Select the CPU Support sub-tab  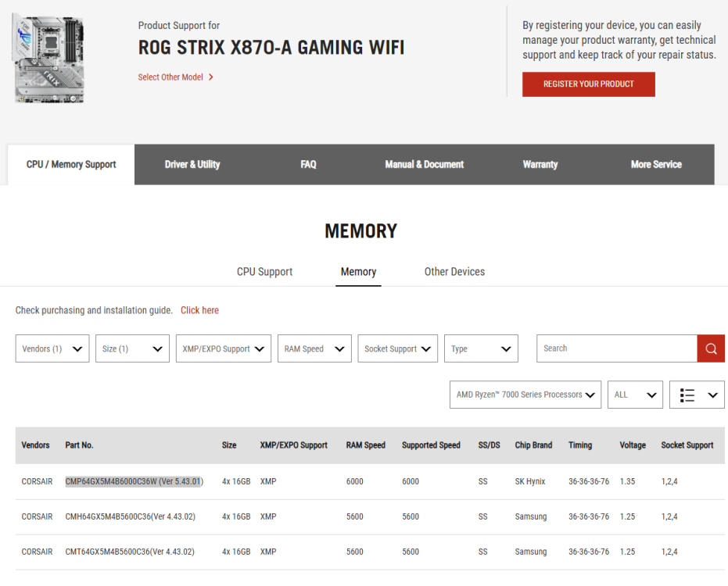[264, 272]
